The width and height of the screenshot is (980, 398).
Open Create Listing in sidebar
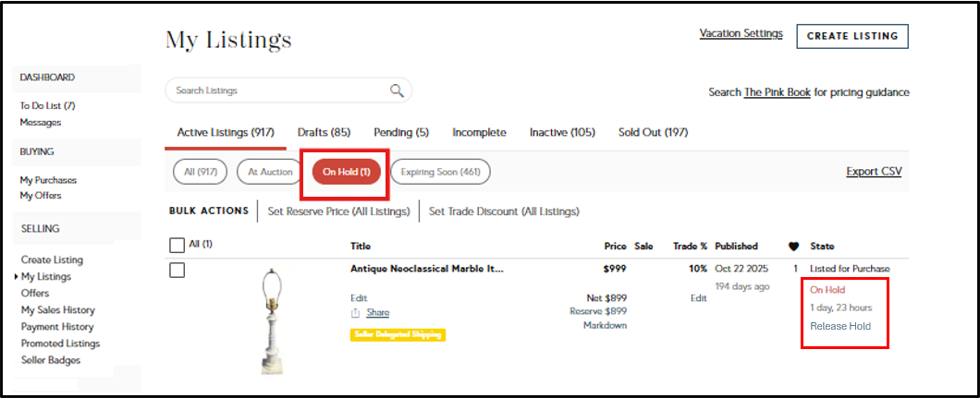(x=52, y=259)
